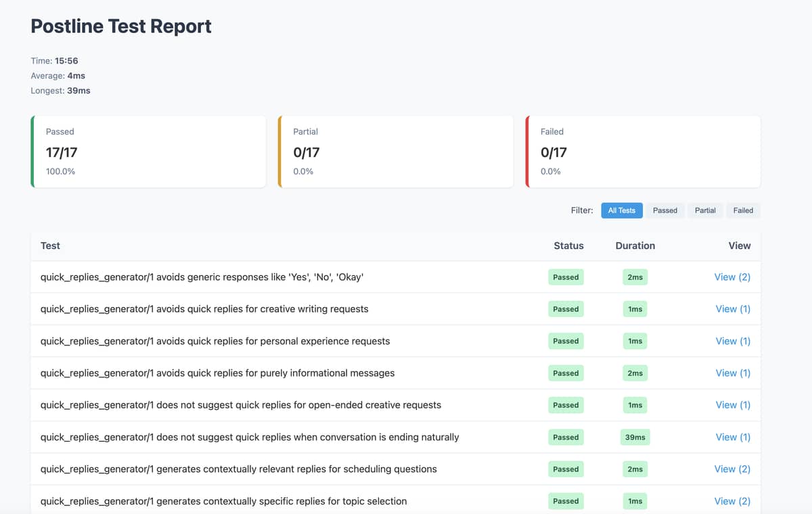This screenshot has height=514, width=812.
Task: Open View (1) for personal experience requests test
Action: (733, 341)
